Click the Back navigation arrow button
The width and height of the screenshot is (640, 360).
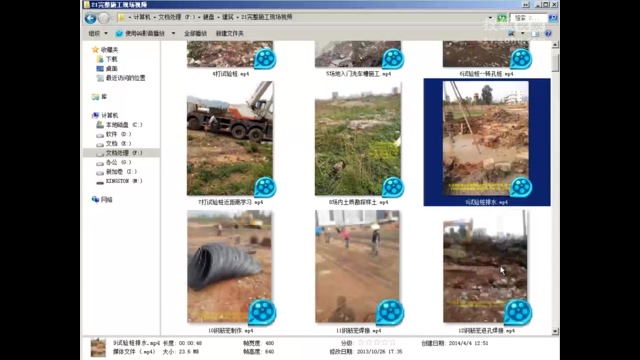(90, 18)
